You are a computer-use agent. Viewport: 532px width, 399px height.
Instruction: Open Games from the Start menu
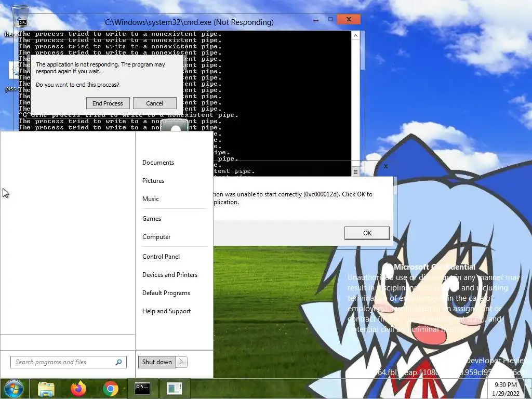152,219
